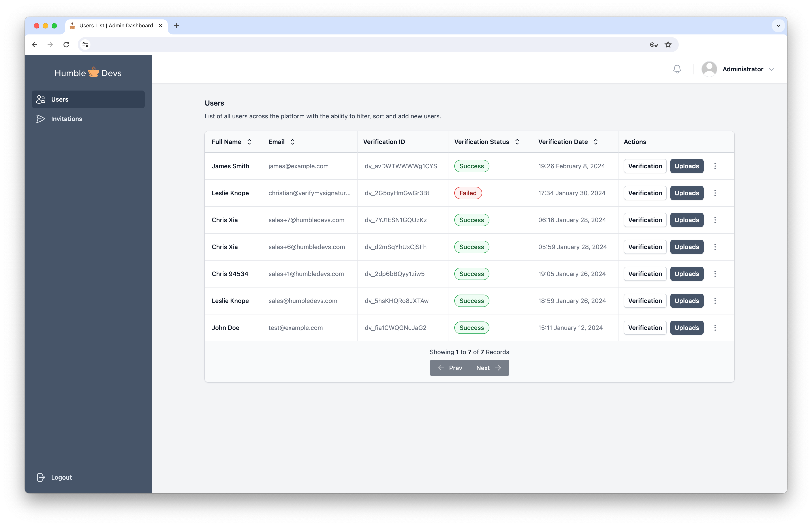Image resolution: width=812 pixels, height=526 pixels.
Task: Click the date 15:11 January 12, 2024
Action: coord(570,328)
